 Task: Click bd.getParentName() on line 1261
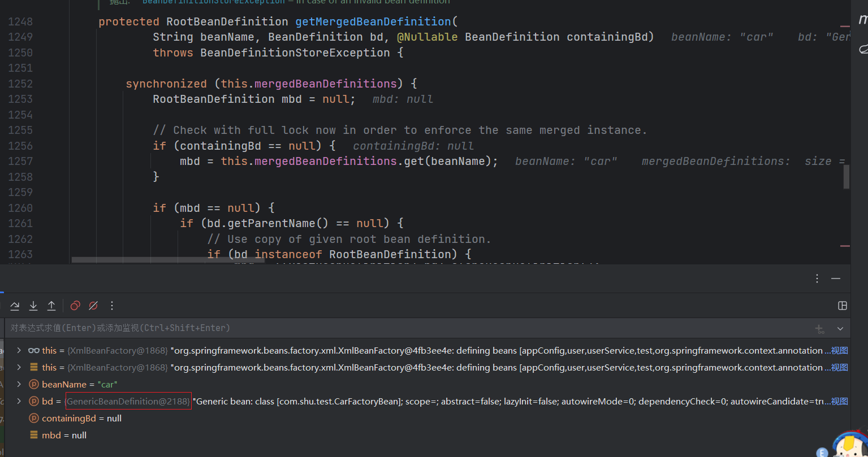point(268,223)
